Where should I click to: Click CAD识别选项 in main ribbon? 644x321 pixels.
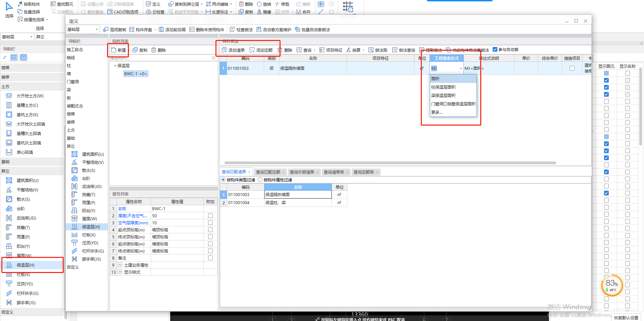point(123,12)
